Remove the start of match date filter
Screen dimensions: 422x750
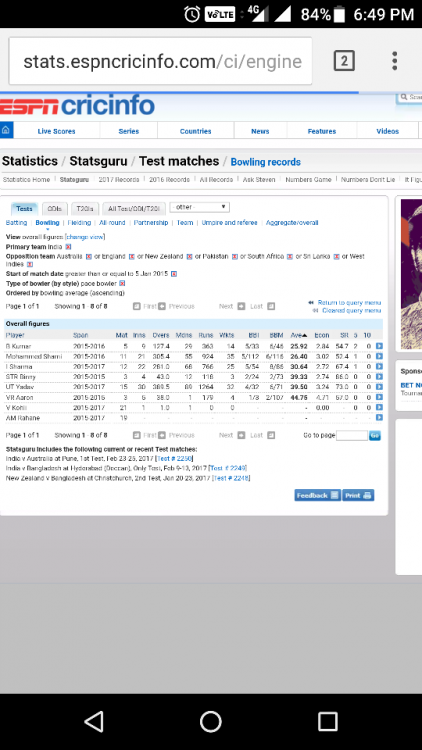coord(174,274)
